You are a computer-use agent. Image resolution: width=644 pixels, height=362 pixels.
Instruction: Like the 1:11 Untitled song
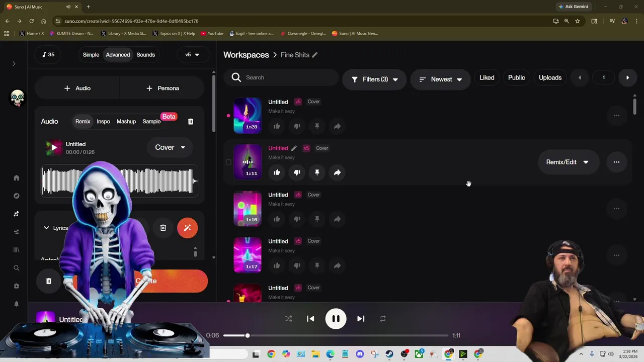click(x=277, y=172)
